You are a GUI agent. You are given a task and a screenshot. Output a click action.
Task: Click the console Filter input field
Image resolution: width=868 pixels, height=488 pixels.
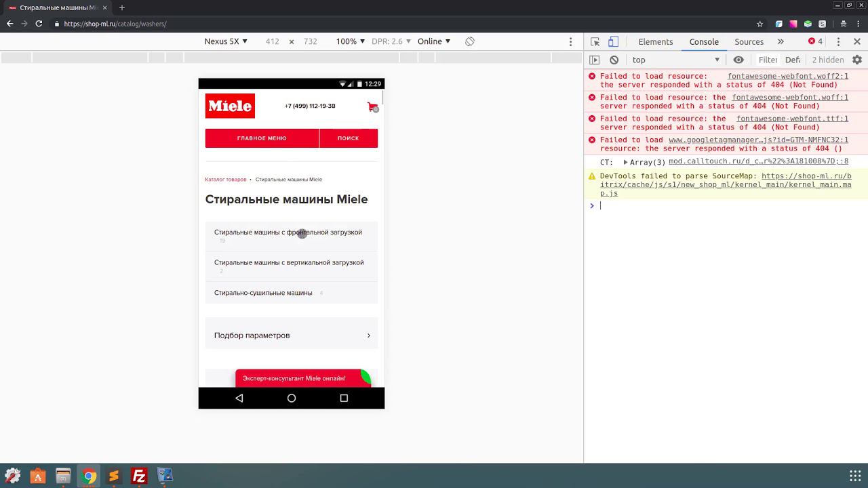(768, 60)
